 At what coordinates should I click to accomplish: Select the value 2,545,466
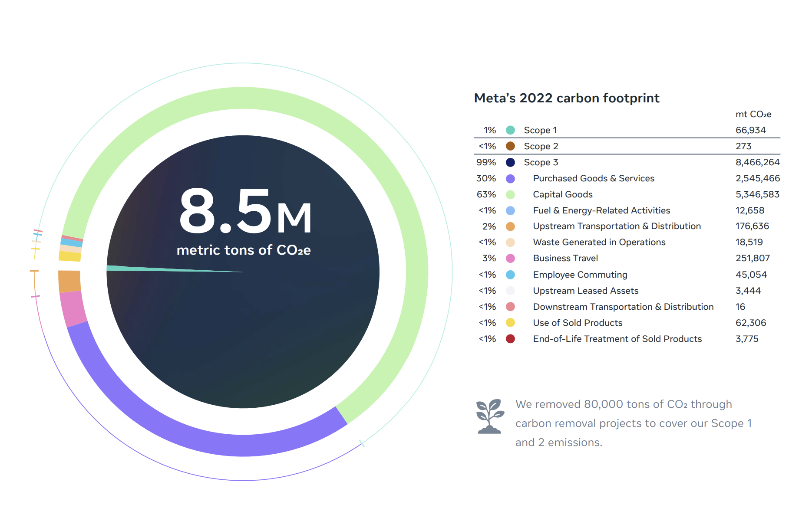(758, 178)
